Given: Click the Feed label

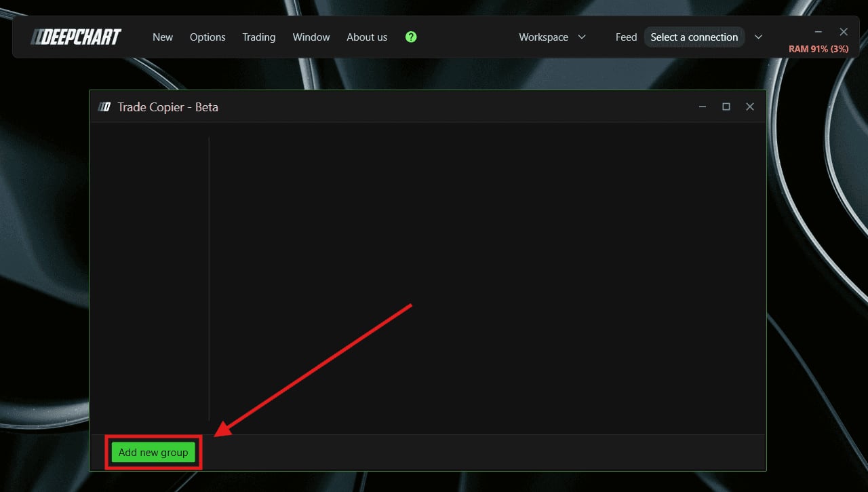Looking at the screenshot, I should point(626,37).
